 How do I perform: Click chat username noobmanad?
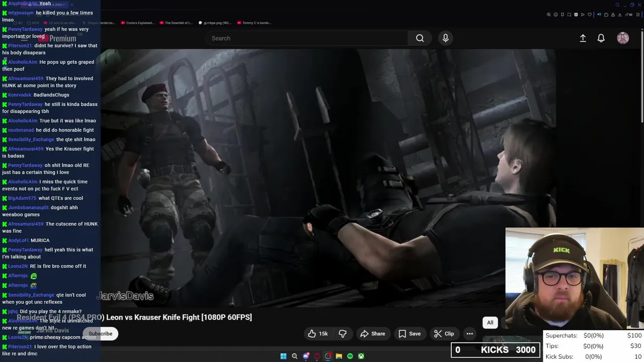(21, 130)
